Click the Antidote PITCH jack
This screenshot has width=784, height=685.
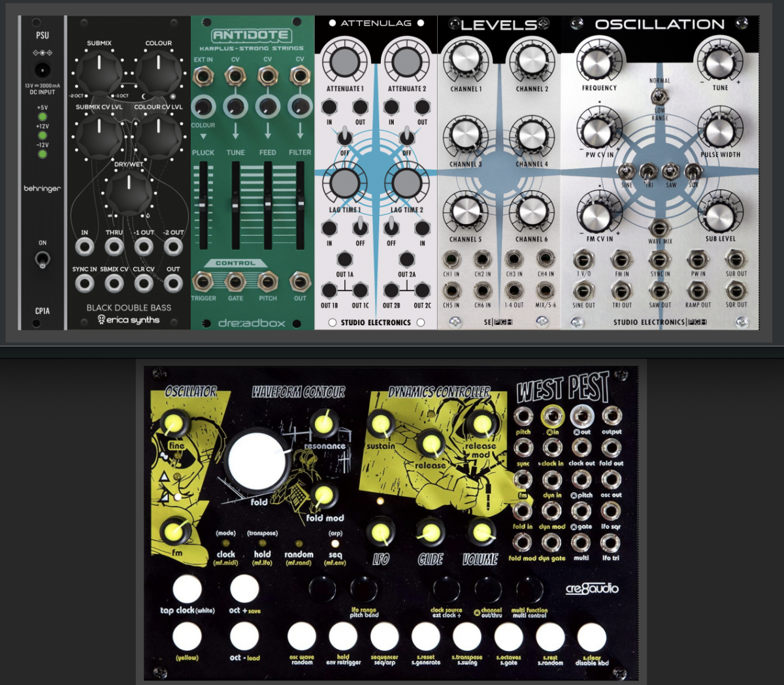pyautogui.click(x=268, y=282)
